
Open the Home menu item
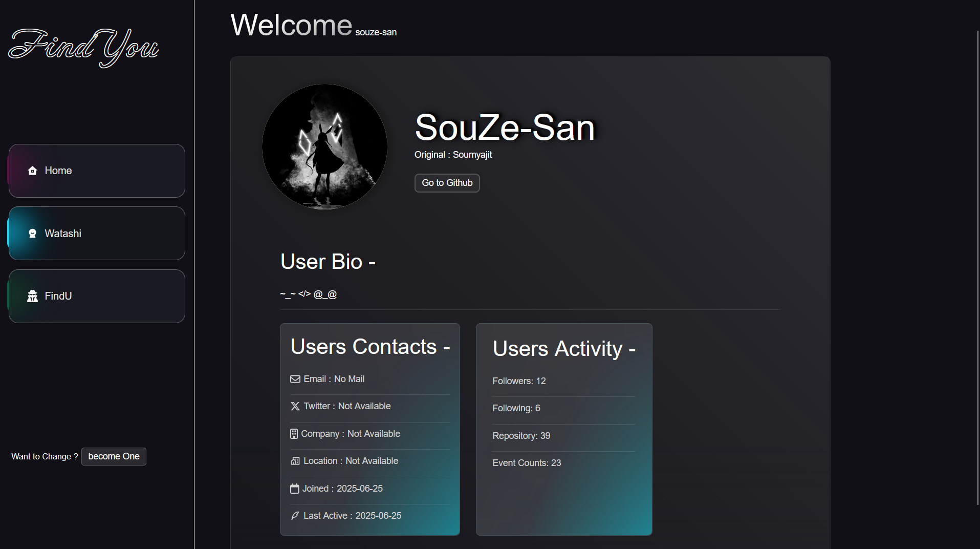(x=97, y=171)
